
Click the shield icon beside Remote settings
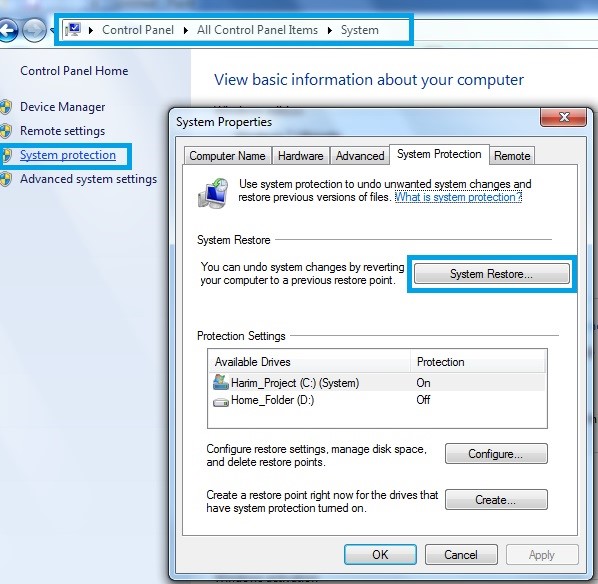[6, 131]
